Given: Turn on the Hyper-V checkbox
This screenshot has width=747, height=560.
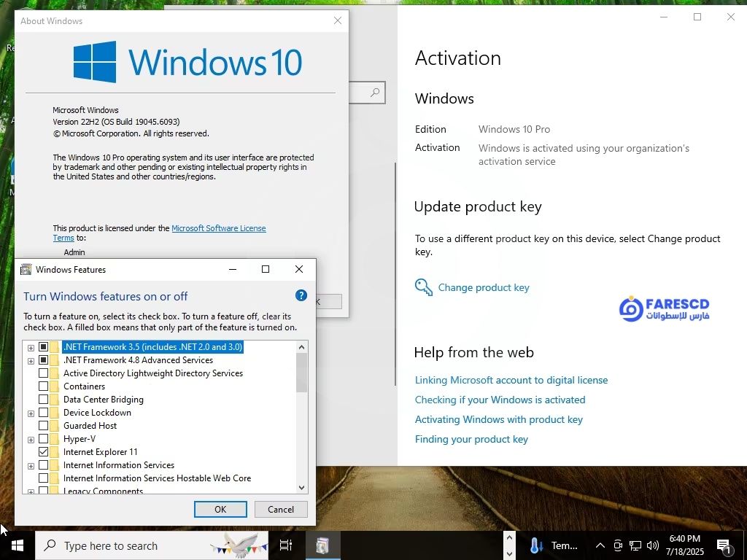Looking at the screenshot, I should pos(43,438).
